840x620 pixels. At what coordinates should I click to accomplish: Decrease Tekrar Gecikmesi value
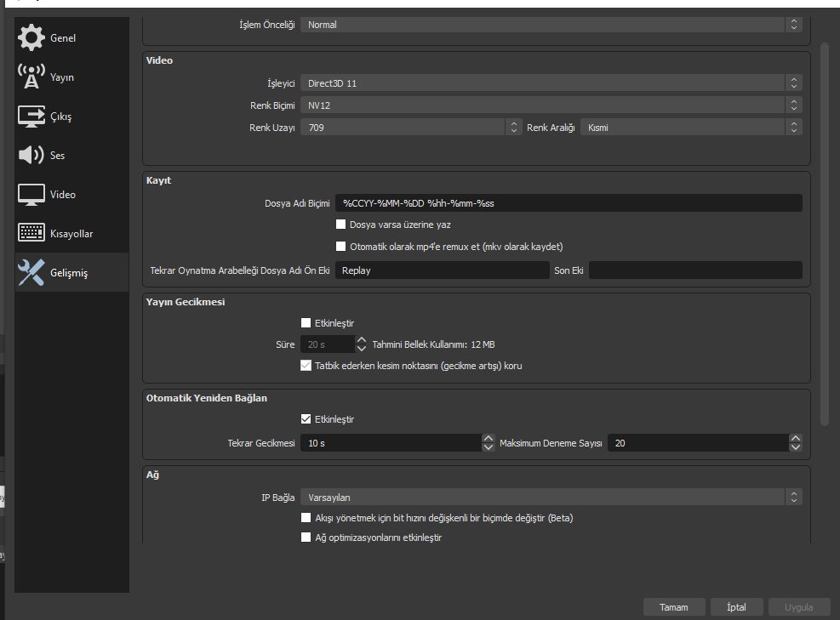tap(488, 447)
